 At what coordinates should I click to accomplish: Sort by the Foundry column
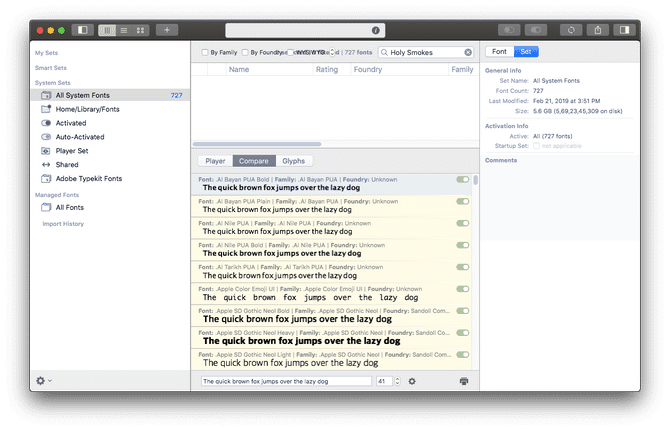pos(399,69)
